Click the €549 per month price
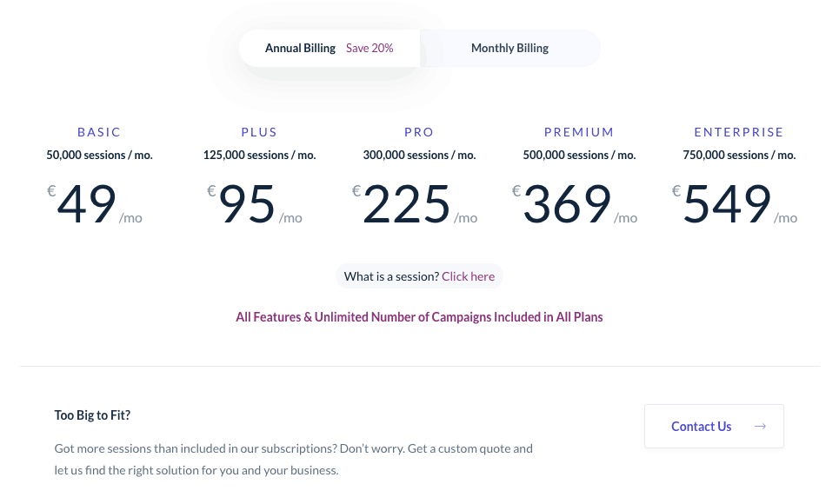Screen dimensions: 839x504 [x=735, y=204]
